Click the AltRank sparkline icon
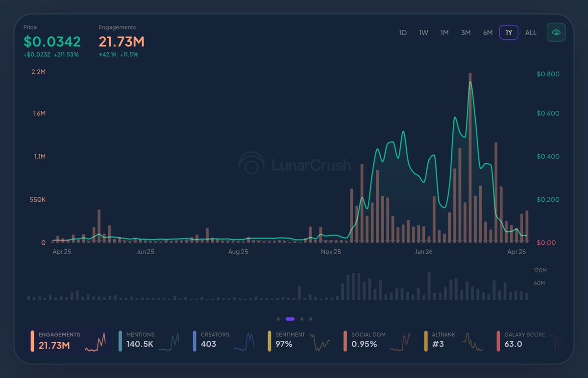Screen dimensions: 588x378 pyautogui.click(x=472, y=341)
